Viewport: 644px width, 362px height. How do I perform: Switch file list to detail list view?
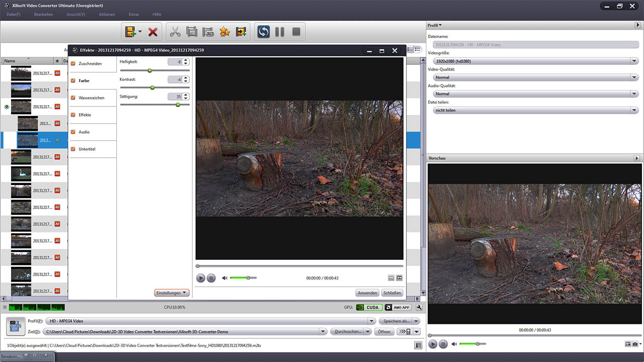(410, 49)
